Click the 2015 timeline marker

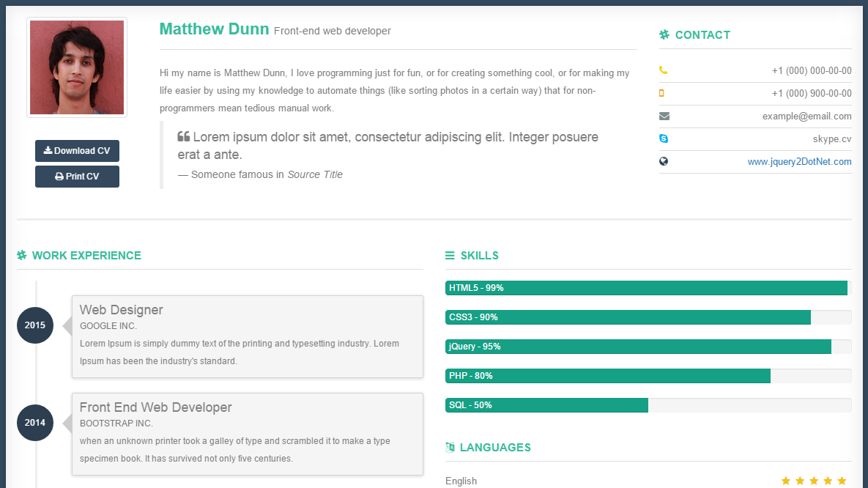[x=34, y=325]
